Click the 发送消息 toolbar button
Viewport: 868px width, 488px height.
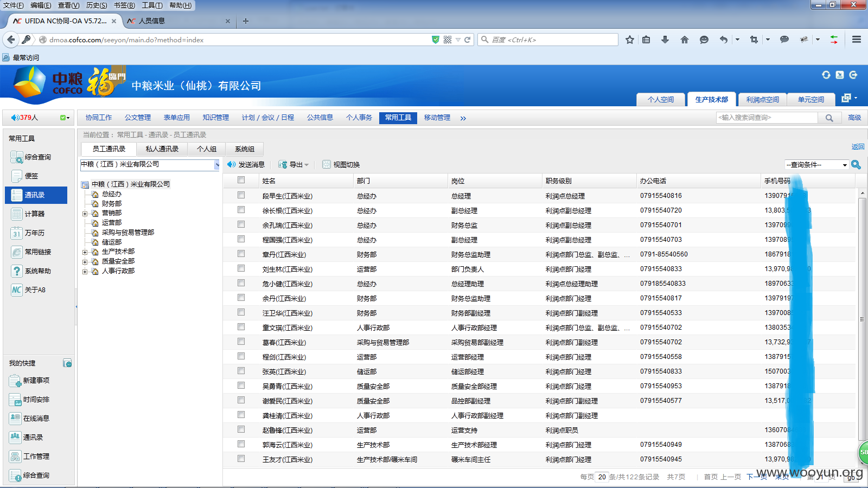point(246,164)
